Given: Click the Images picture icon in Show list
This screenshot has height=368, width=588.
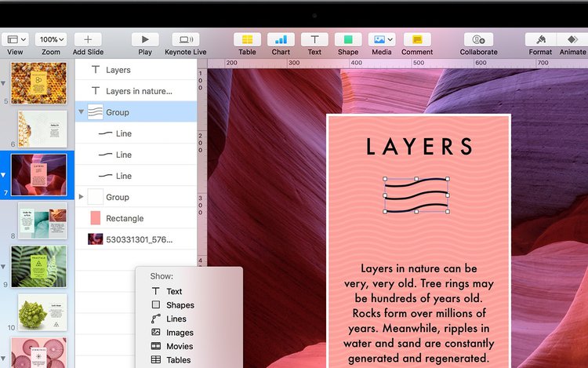Looking at the screenshot, I should point(156,332).
